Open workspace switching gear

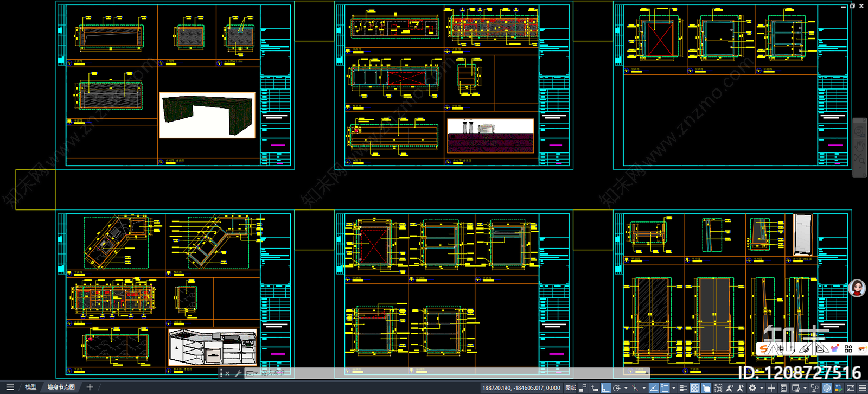752,388
